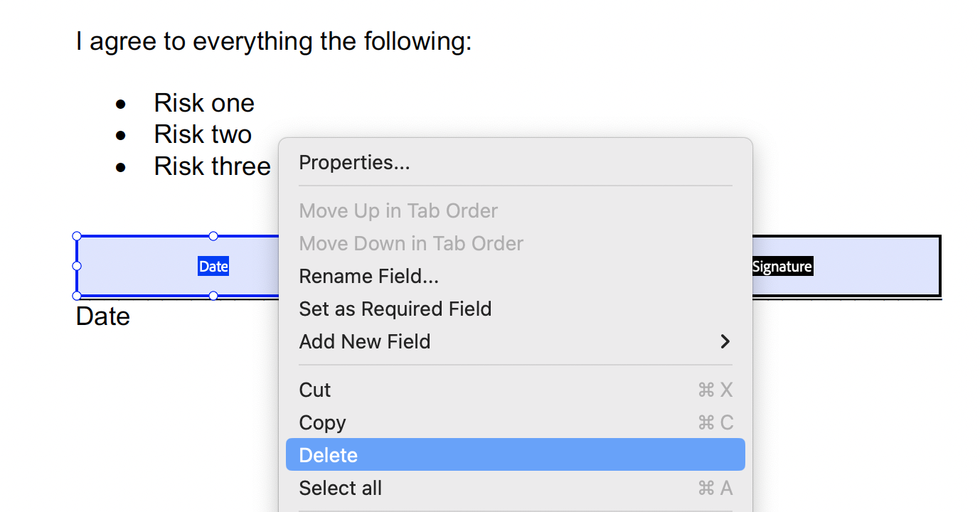Click the Date field's top-left resize handle
This screenshot has height=512, width=980.
coord(77,236)
